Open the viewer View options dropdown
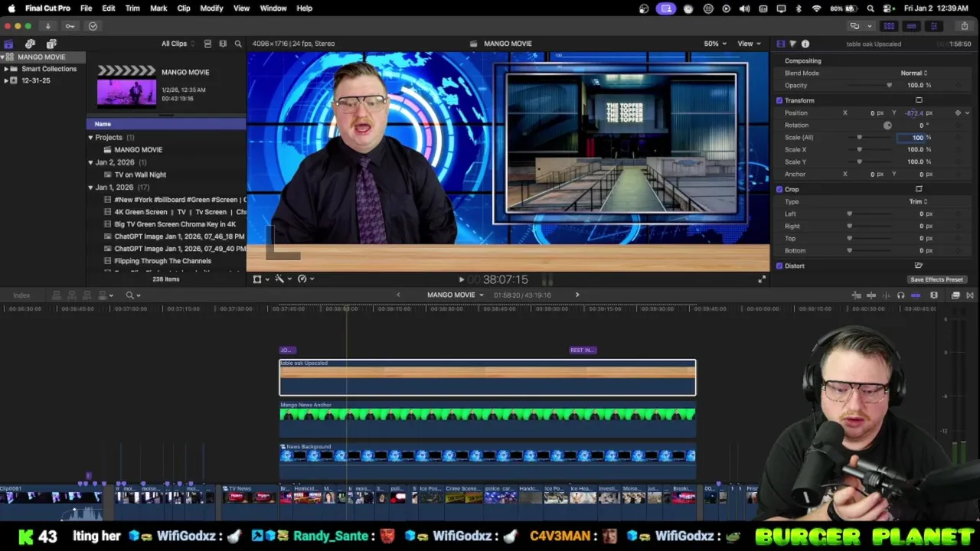Image resolution: width=980 pixels, height=551 pixels. pos(749,44)
